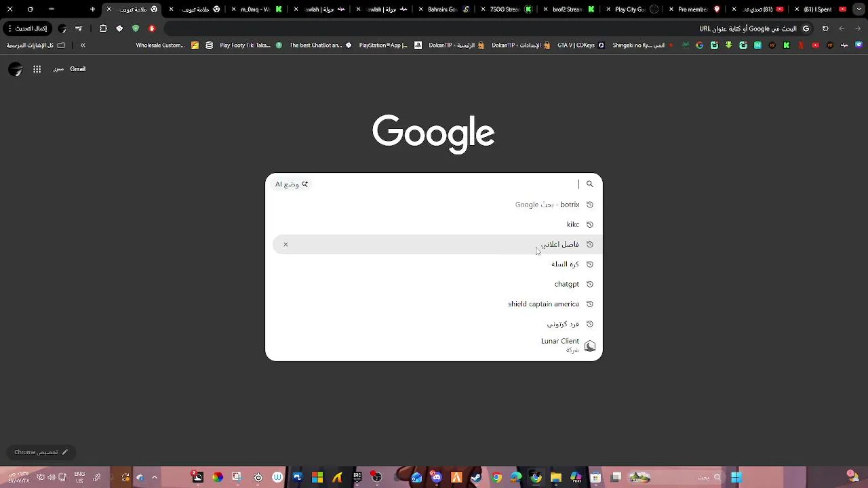
Task: Pick the "Lunar Client" suggestion
Action: point(434,345)
